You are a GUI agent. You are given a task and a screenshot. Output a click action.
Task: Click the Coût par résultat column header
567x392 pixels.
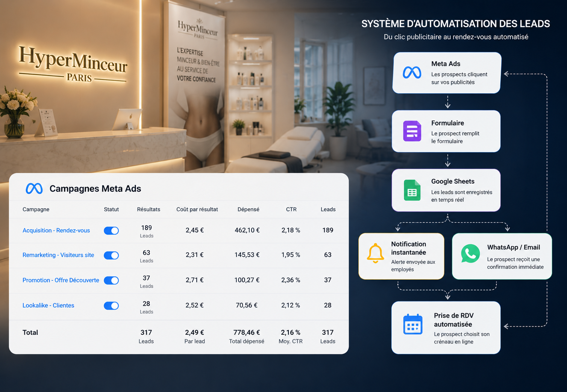click(197, 209)
